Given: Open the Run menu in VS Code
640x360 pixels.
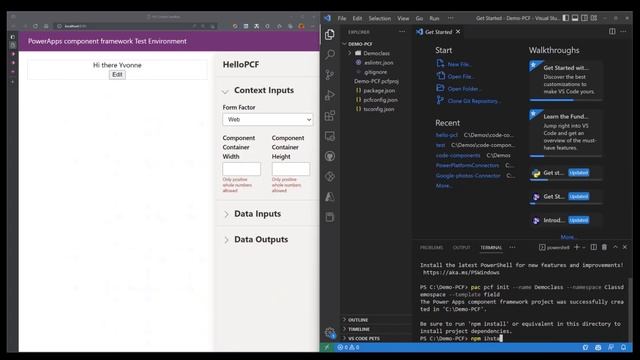Looking at the screenshot, I should (x=434, y=18).
